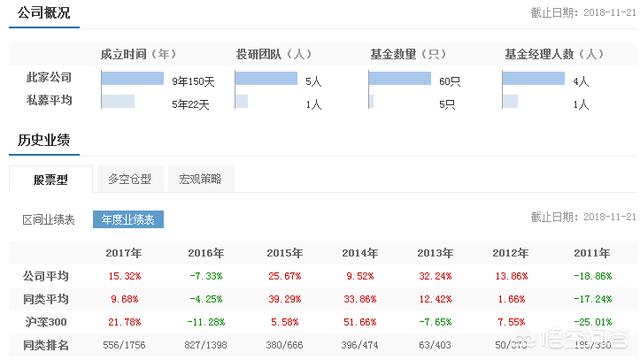Click the 2013年 column header
640x360 pixels.
435,253
